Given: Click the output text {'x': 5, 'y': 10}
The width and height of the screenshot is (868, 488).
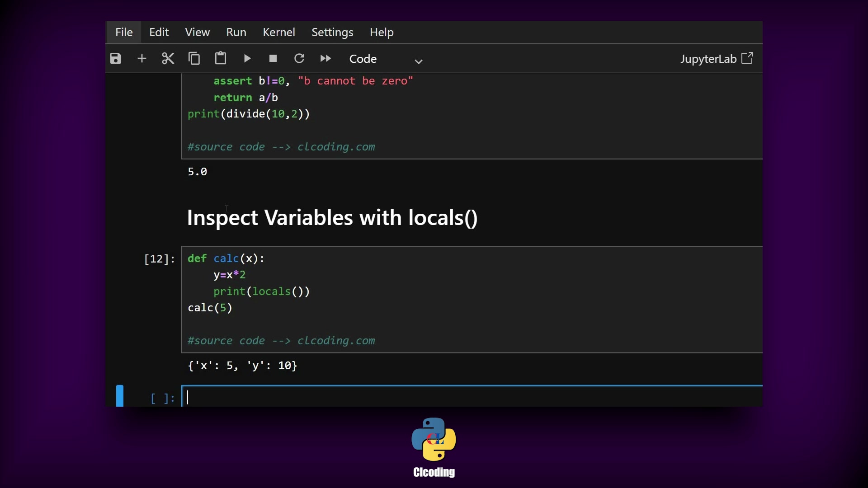Looking at the screenshot, I should coord(243,366).
